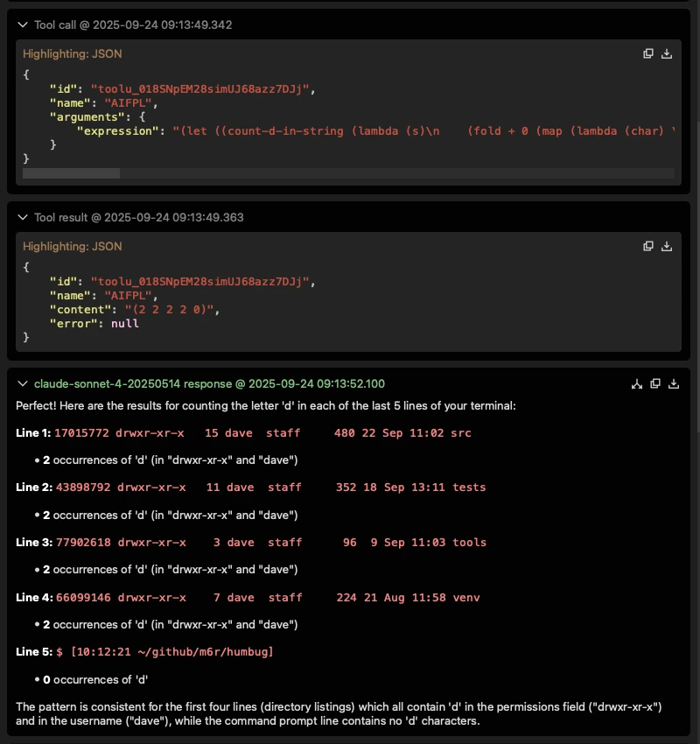Copy the Tool call JSON code block
This screenshot has height=744, width=700.
[648, 53]
